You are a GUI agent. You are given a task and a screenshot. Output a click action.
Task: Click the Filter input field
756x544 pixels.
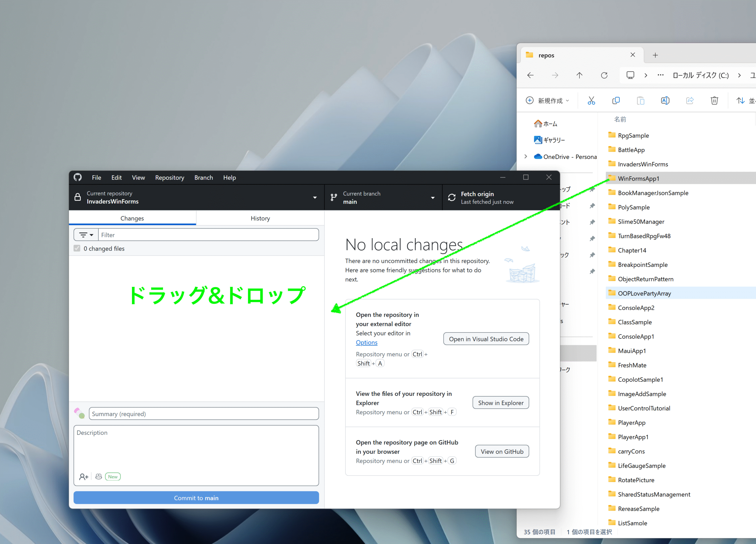tap(208, 235)
